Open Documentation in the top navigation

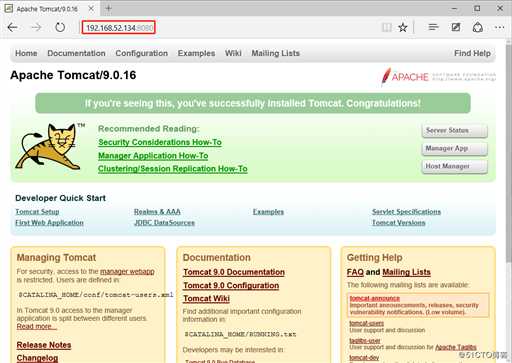click(76, 53)
